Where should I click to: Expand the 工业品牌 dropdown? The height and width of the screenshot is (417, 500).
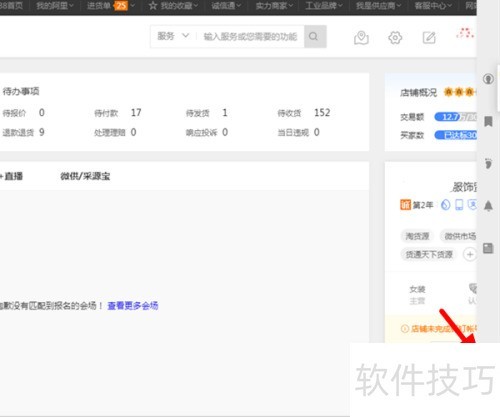coord(324,6)
